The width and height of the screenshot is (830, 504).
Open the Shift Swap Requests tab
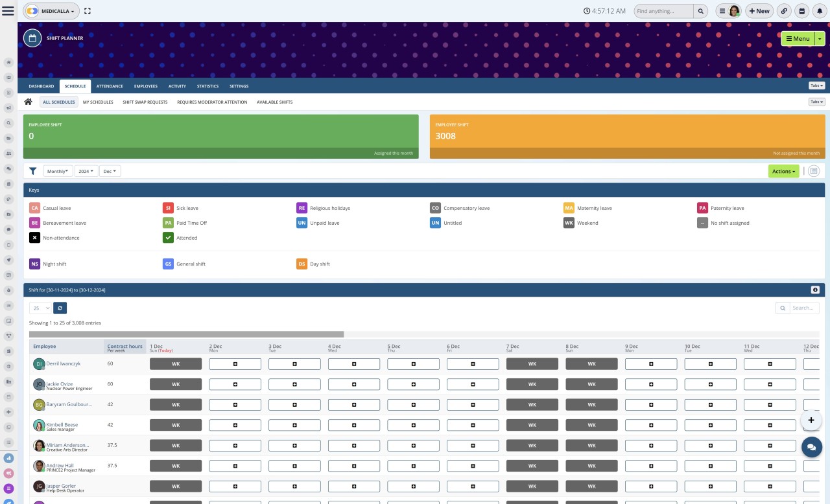pos(145,102)
